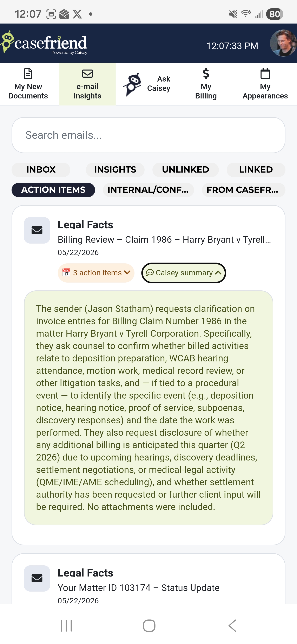Switch to the UNLINKED filter
The width and height of the screenshot is (297, 644).
pos(186,170)
